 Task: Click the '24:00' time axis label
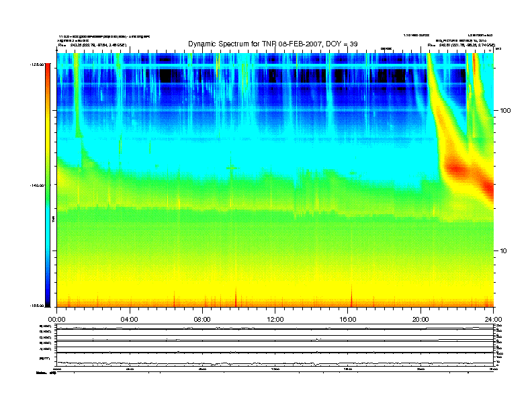493,320
